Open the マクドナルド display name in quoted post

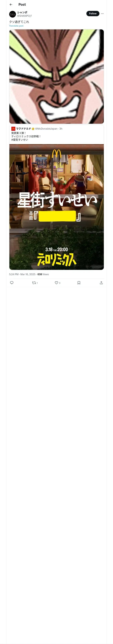click(24, 129)
